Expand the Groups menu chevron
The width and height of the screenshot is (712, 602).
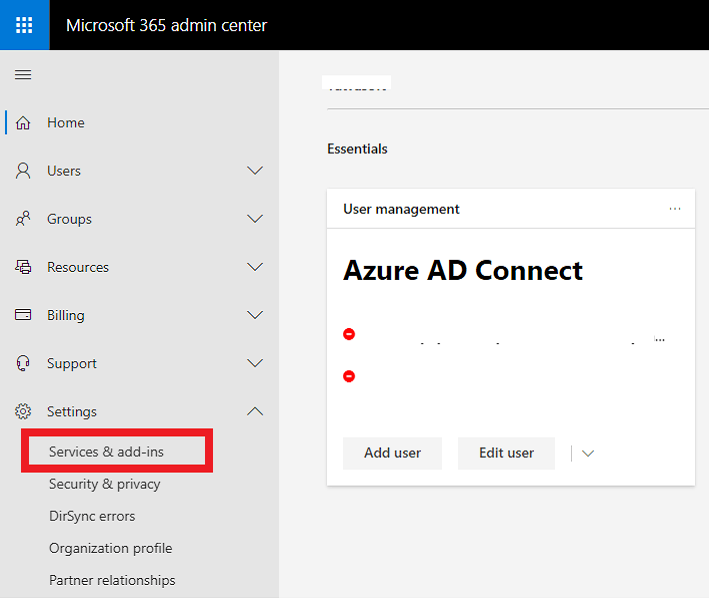[255, 219]
